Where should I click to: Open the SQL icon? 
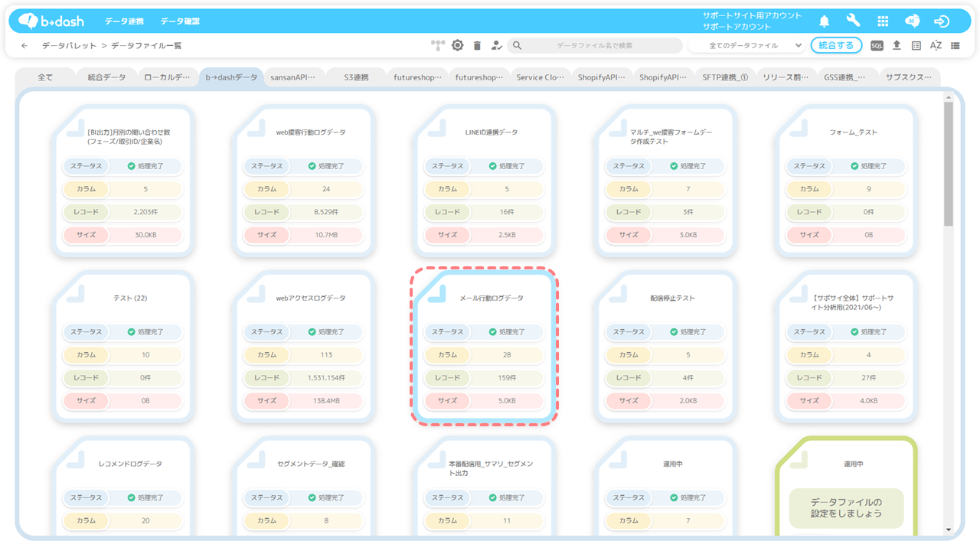point(877,46)
